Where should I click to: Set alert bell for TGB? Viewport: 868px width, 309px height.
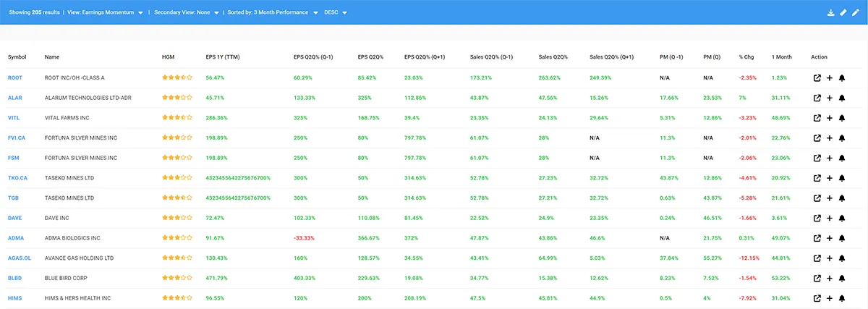coord(842,198)
